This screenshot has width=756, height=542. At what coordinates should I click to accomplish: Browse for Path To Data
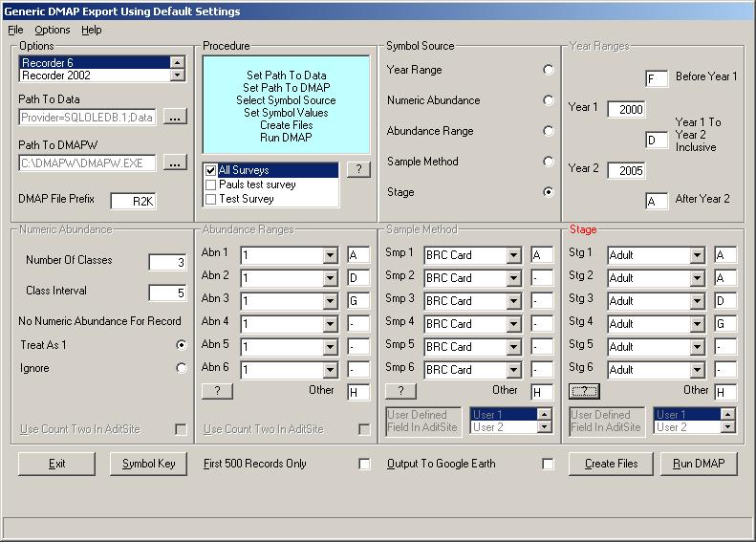coord(175,117)
